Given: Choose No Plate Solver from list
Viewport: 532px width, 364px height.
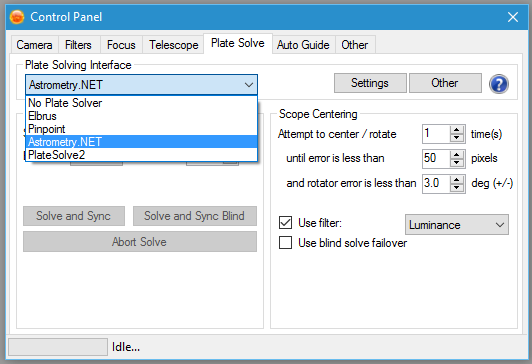Looking at the screenshot, I should pyautogui.click(x=141, y=103).
